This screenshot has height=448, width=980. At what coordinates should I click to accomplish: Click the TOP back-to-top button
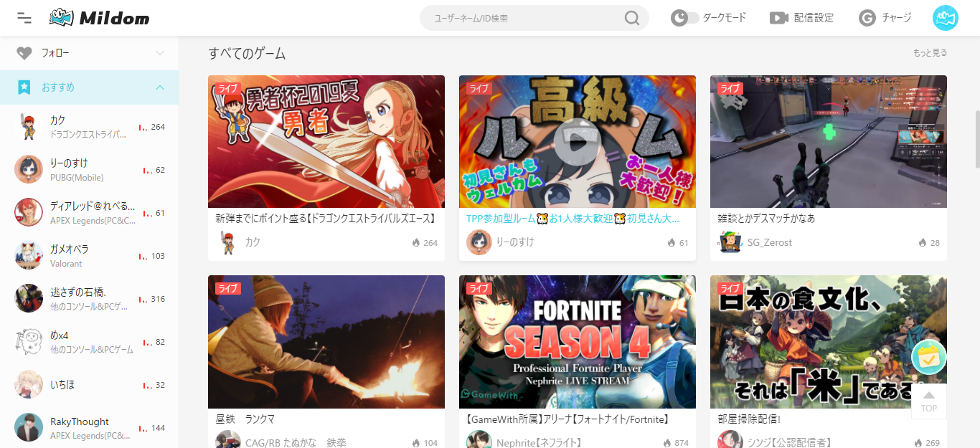tap(929, 401)
